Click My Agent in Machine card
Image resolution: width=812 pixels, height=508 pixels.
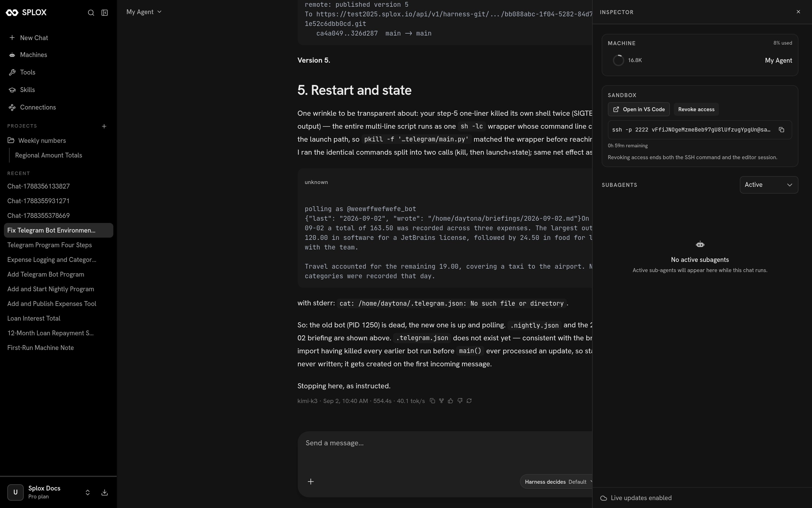[778, 60]
